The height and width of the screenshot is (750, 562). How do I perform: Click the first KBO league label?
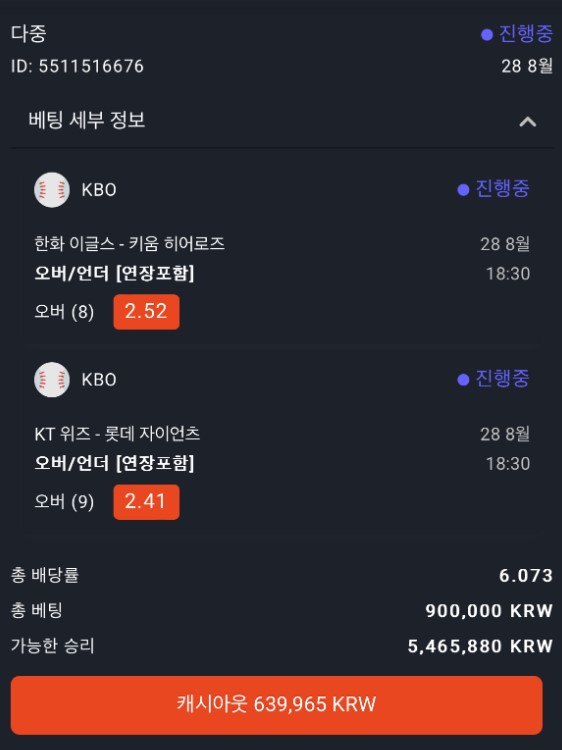tap(99, 190)
